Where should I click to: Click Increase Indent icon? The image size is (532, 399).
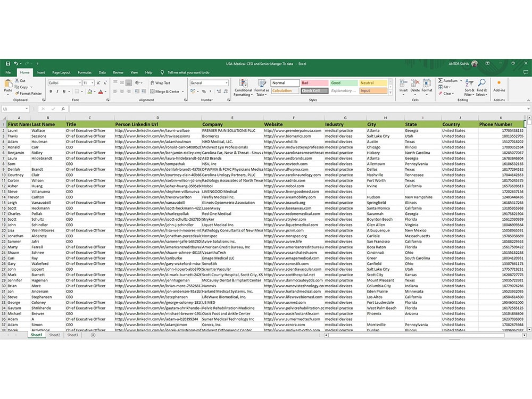[144, 92]
